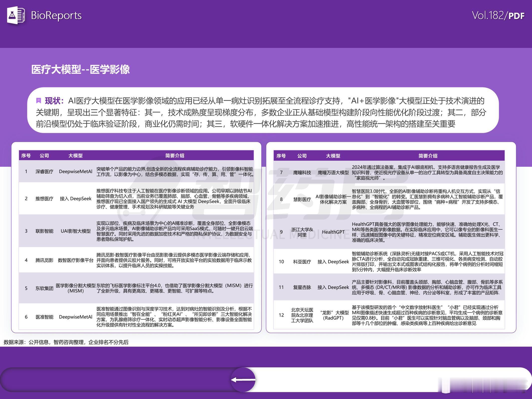
Task: Select company cell 腾讯觅影
Action: (44, 260)
